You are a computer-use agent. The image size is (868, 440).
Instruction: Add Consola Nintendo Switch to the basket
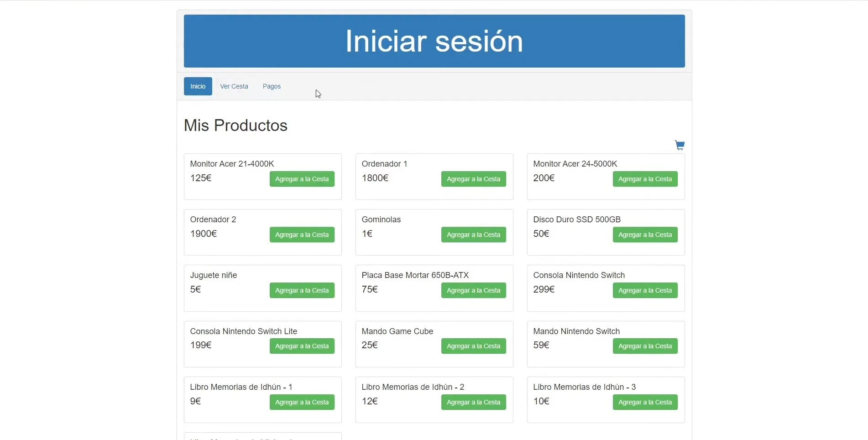pos(645,290)
